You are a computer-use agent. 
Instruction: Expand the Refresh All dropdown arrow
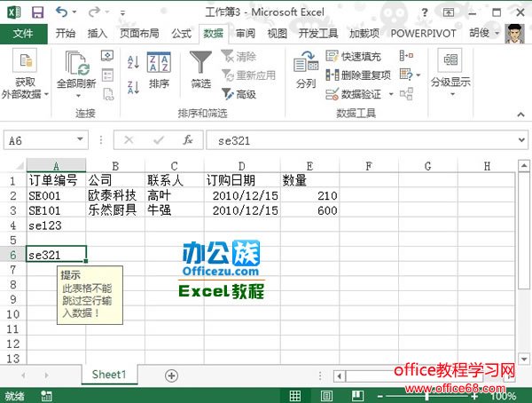click(x=78, y=96)
